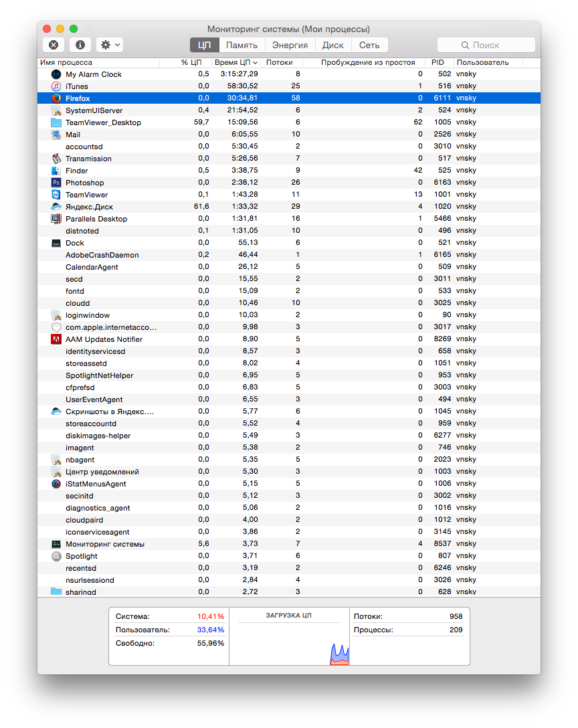Select the SpotlightNetHelper process row
578x728 pixels.
(289, 375)
